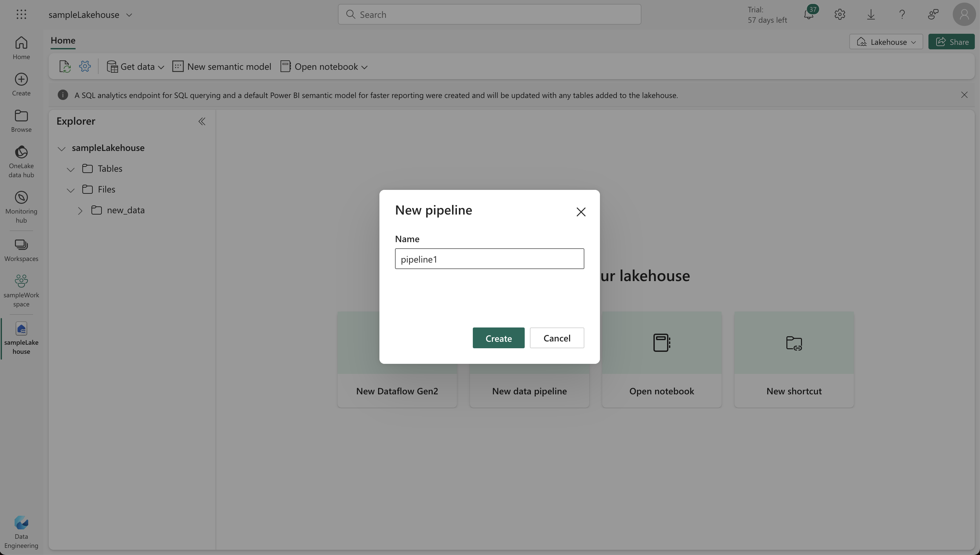Click the feedback people icon in the header
Screen dimensions: 980x555
[x=933, y=15]
